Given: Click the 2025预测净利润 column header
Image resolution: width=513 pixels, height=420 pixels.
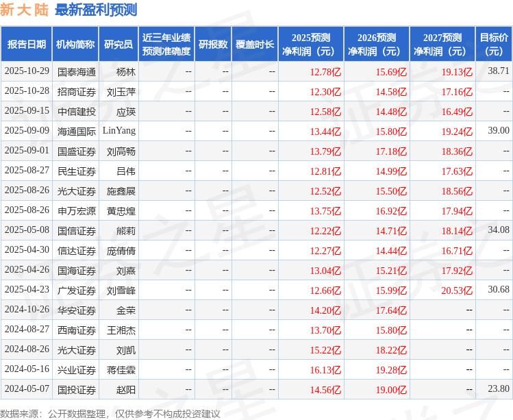Looking at the screenshot, I should [x=311, y=45].
